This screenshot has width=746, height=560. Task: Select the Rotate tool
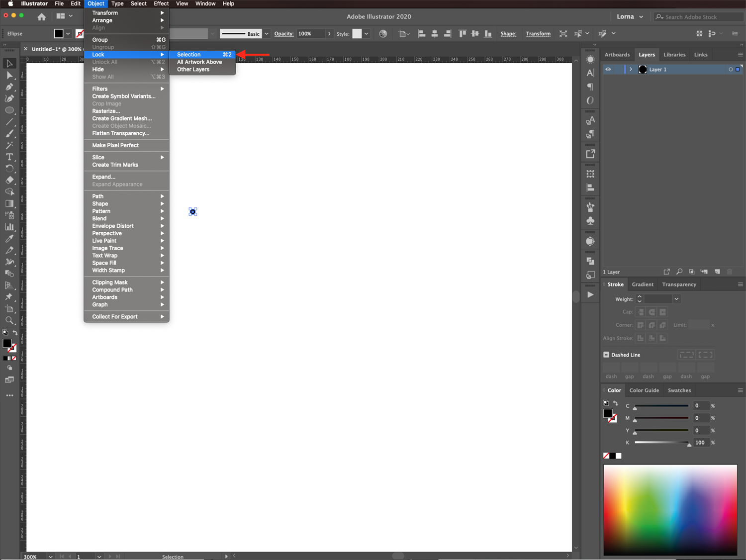coord(9,169)
